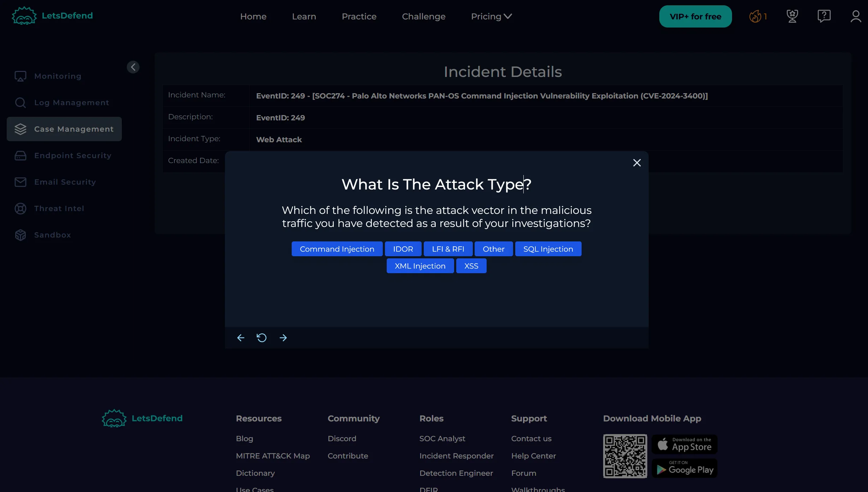Collapse the sidebar with chevron button

pos(133,67)
